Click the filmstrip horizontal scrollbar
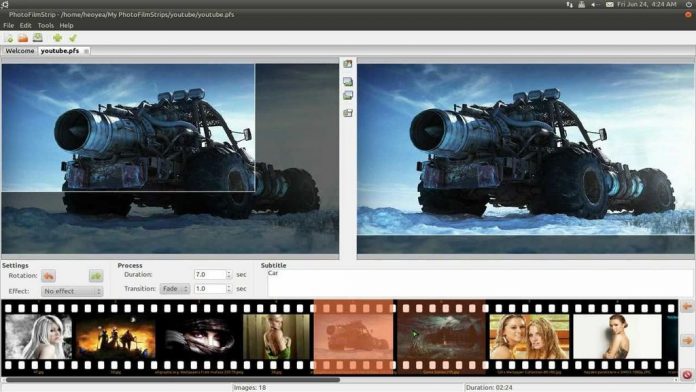The width and height of the screenshot is (696, 392). (x=172, y=380)
